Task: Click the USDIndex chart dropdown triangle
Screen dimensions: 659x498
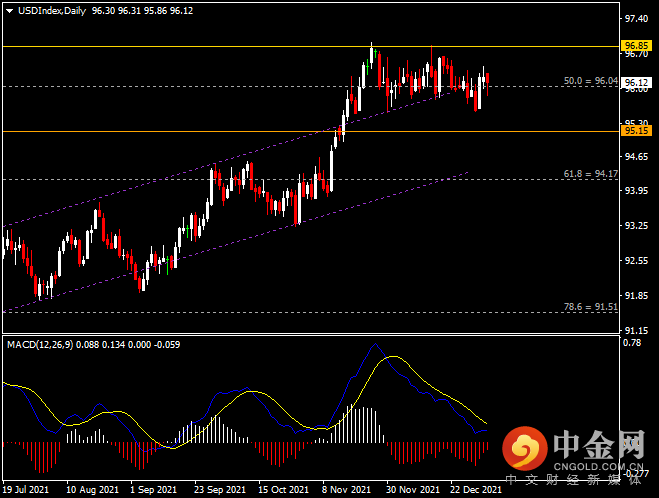Action: pyautogui.click(x=9, y=11)
